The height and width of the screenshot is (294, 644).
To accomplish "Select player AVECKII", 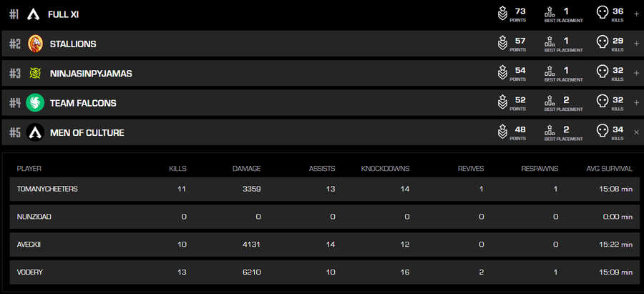I will click(x=324, y=245).
